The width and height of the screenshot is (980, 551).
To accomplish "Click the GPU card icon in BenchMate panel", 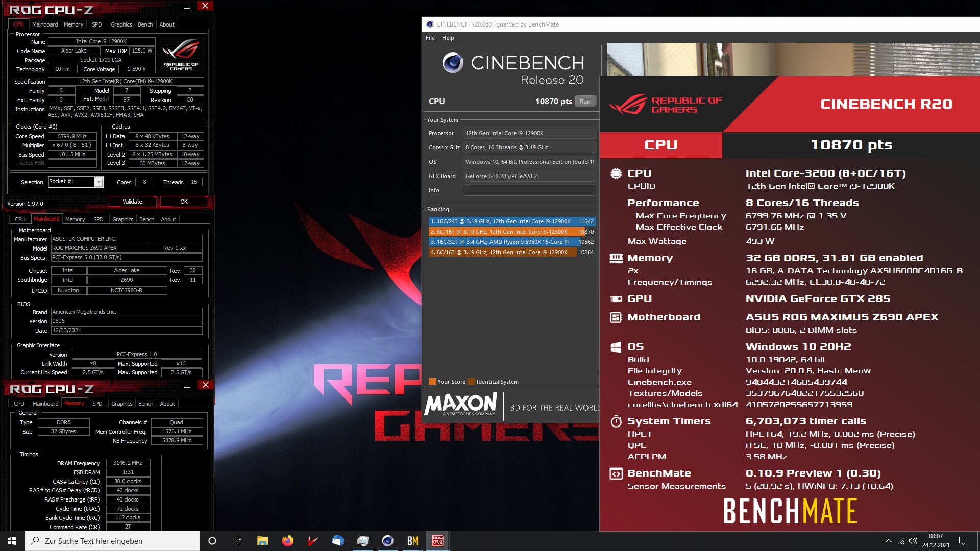I will (616, 299).
